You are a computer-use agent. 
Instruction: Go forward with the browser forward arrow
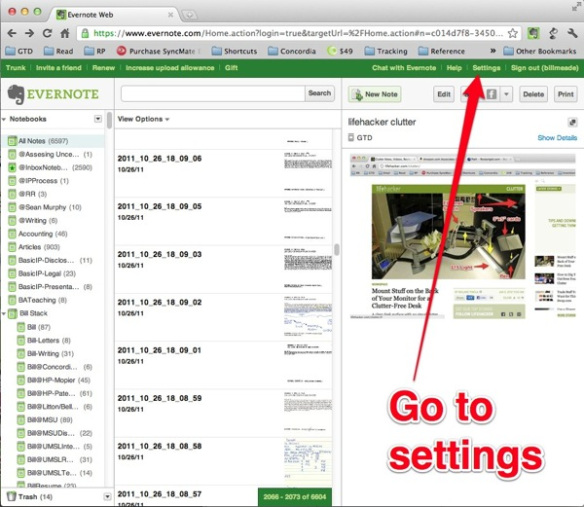tap(29, 33)
